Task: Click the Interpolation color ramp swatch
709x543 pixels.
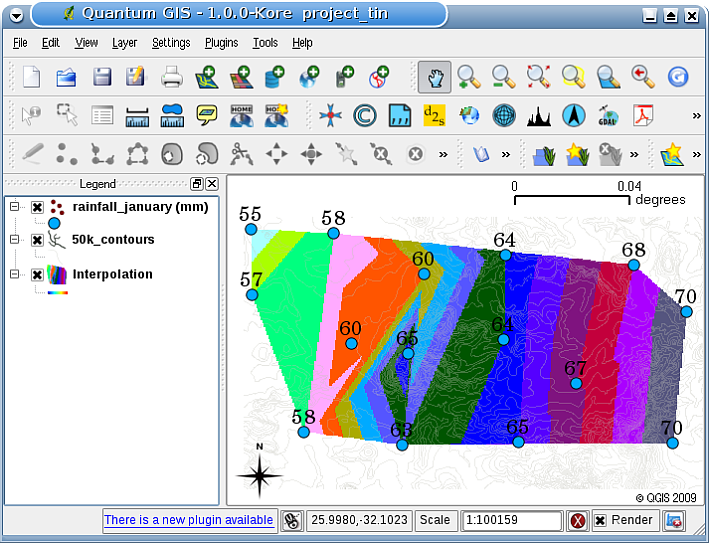Action: pos(58,293)
